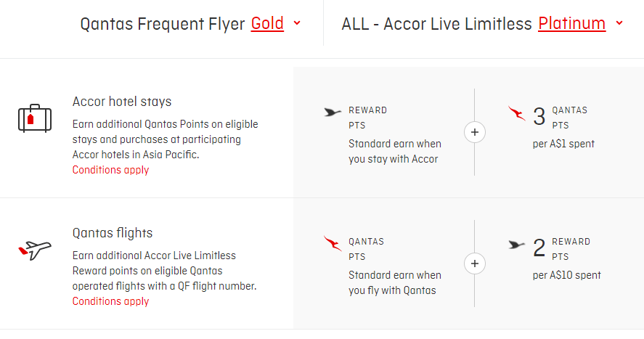This screenshot has height=339, width=644.
Task: Click the Accor bird logo in the hotel stays row
Action: 333,113
